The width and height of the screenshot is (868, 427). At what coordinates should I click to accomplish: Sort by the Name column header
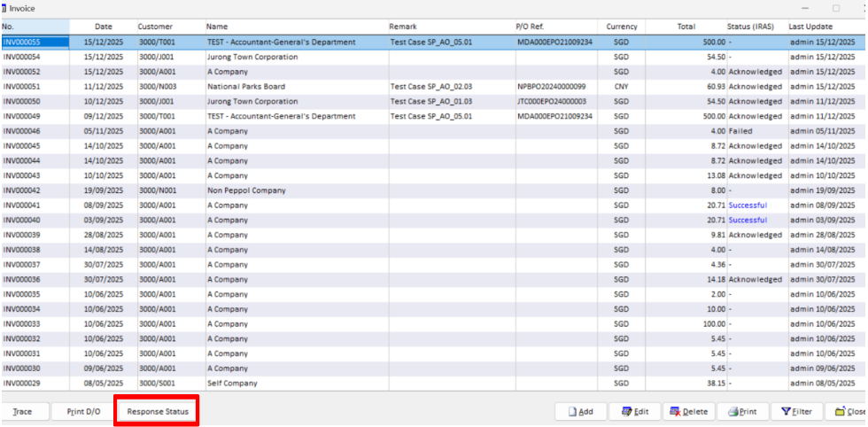(297, 27)
